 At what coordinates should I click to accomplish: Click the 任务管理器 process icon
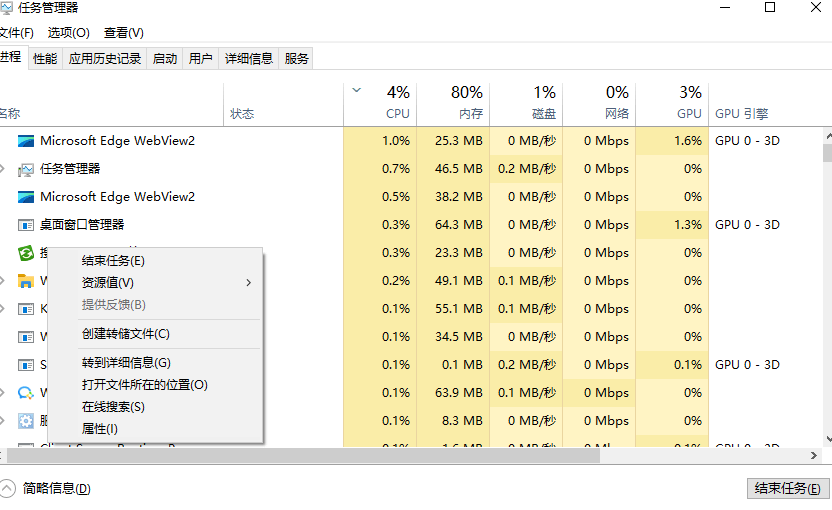point(25,169)
